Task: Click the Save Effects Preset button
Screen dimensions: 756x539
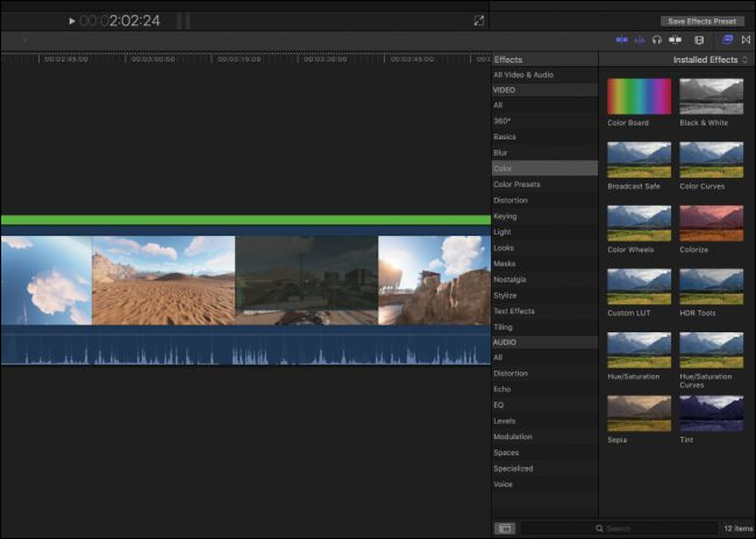Action: [702, 21]
